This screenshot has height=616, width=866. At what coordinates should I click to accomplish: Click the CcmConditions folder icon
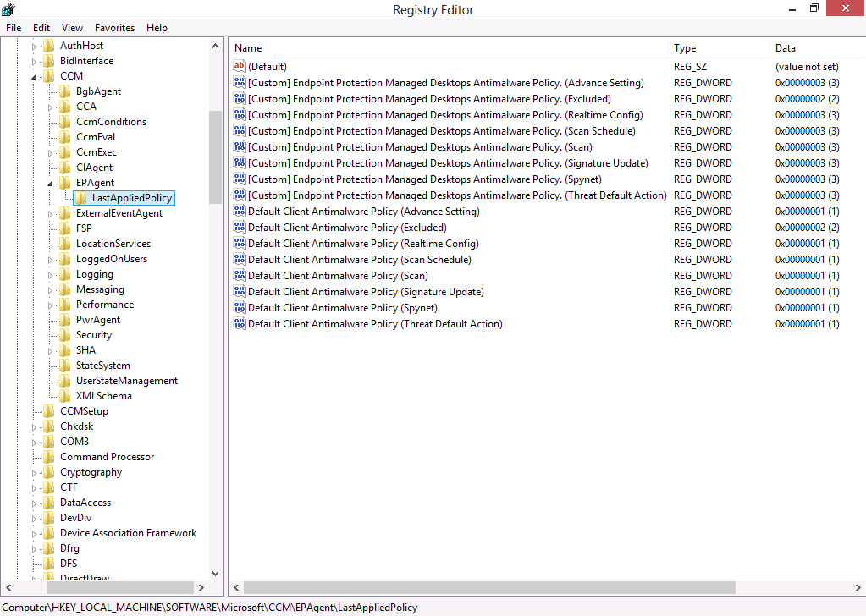[65, 122]
